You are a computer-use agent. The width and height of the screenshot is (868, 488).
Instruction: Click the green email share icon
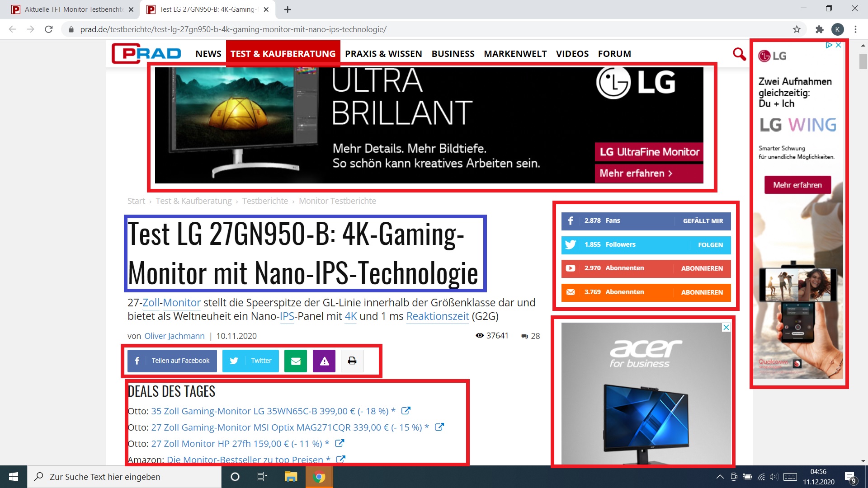coord(296,361)
